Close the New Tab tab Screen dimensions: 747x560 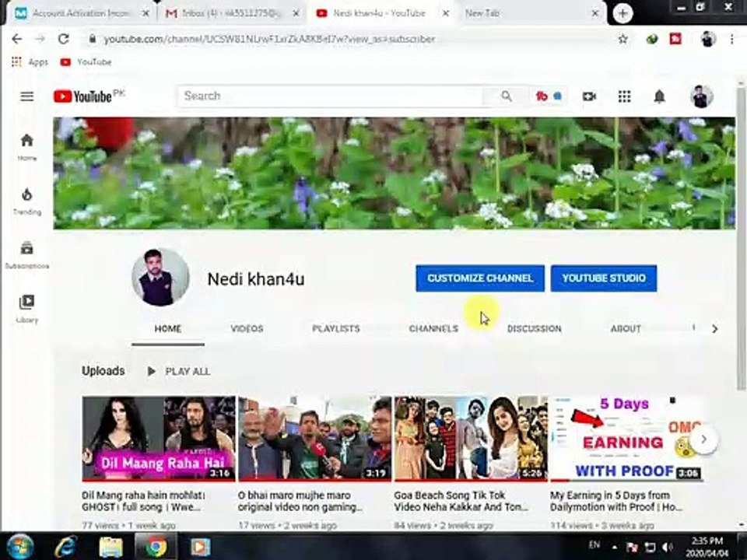pos(594,14)
